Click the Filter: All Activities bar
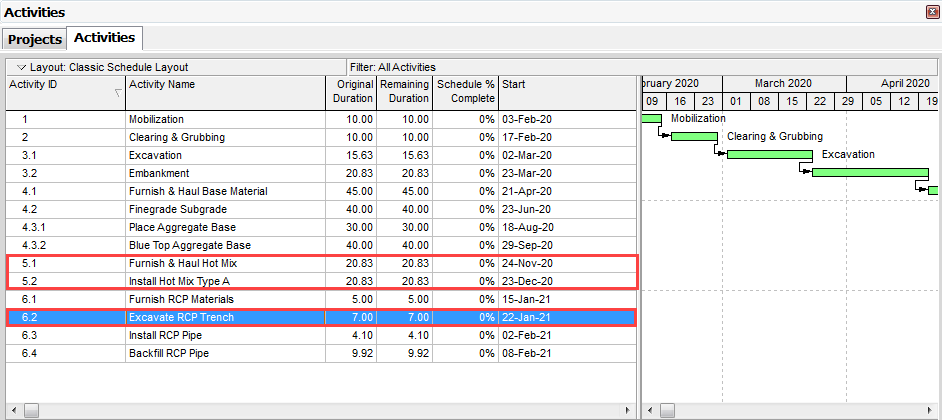 click(490, 67)
